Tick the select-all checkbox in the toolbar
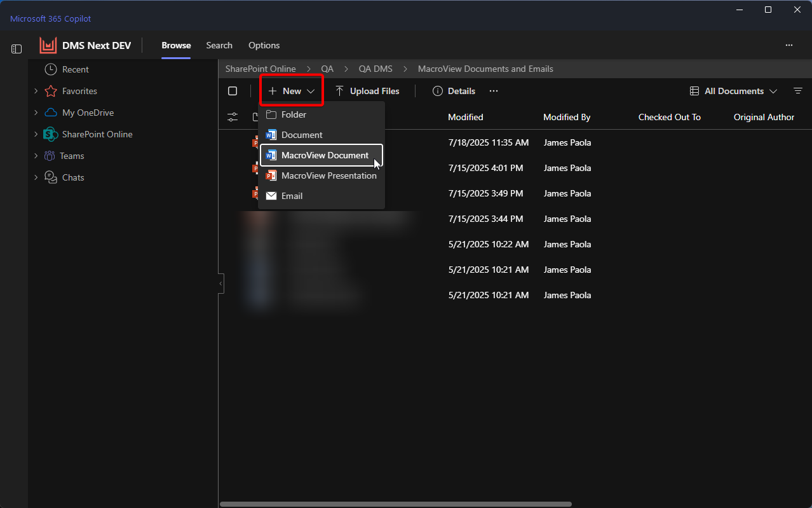Image resolution: width=812 pixels, height=508 pixels. tap(233, 91)
